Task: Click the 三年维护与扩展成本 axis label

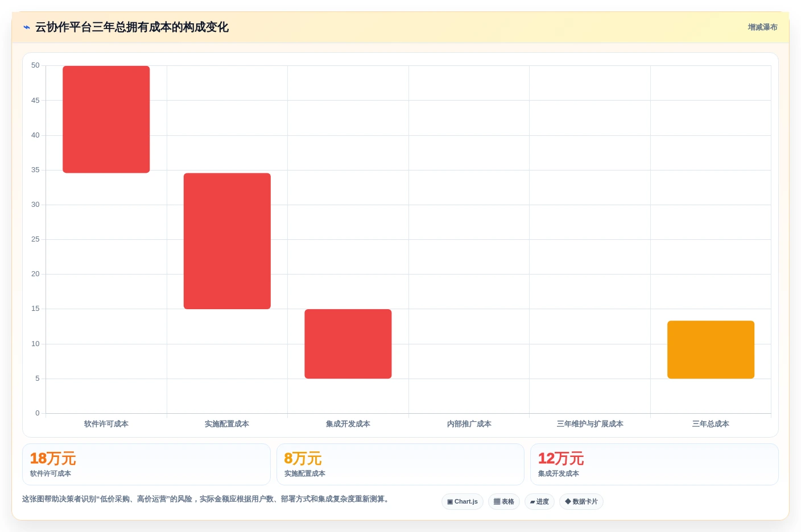Action: (590, 424)
